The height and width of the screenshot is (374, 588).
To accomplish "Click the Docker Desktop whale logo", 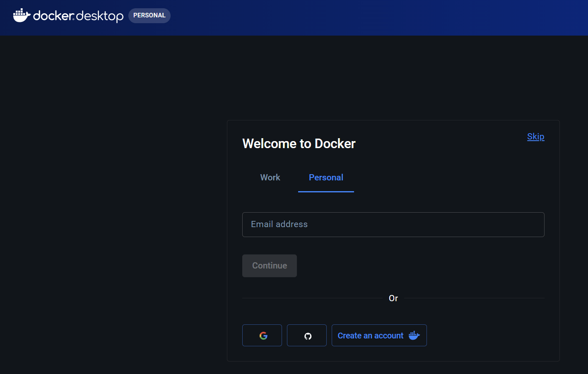I will [22, 15].
